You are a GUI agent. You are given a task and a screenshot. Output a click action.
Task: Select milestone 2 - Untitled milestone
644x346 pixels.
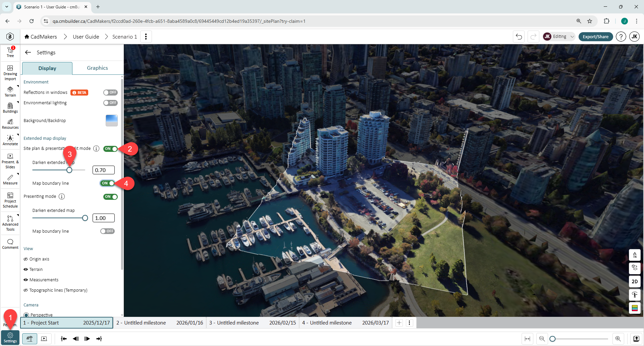coord(160,323)
